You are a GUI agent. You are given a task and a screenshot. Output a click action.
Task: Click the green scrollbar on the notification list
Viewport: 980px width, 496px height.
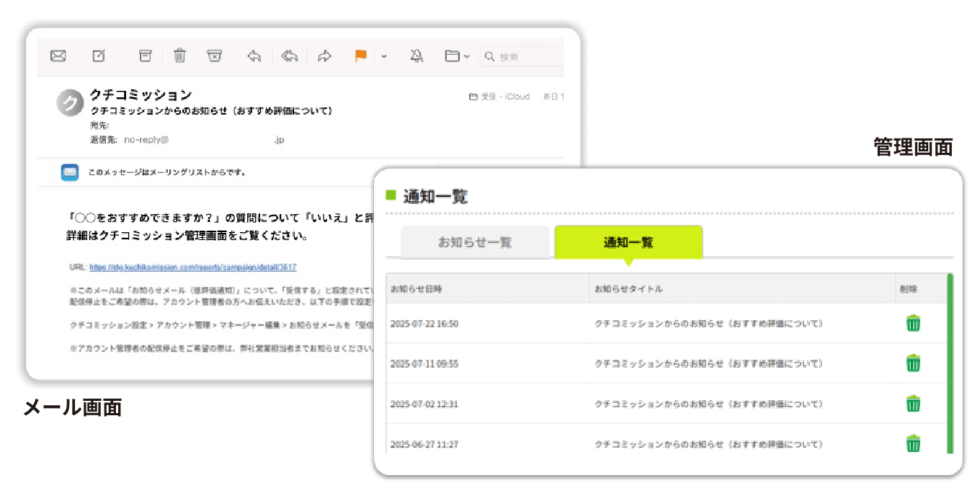click(x=950, y=363)
